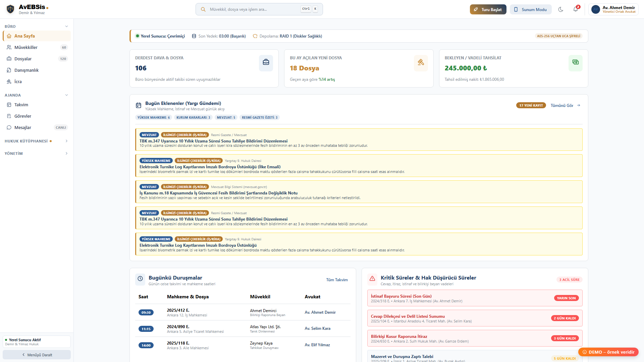Open İş Kanunu m.18 news item
This screenshot has height=362, width=644.
click(x=359, y=192)
